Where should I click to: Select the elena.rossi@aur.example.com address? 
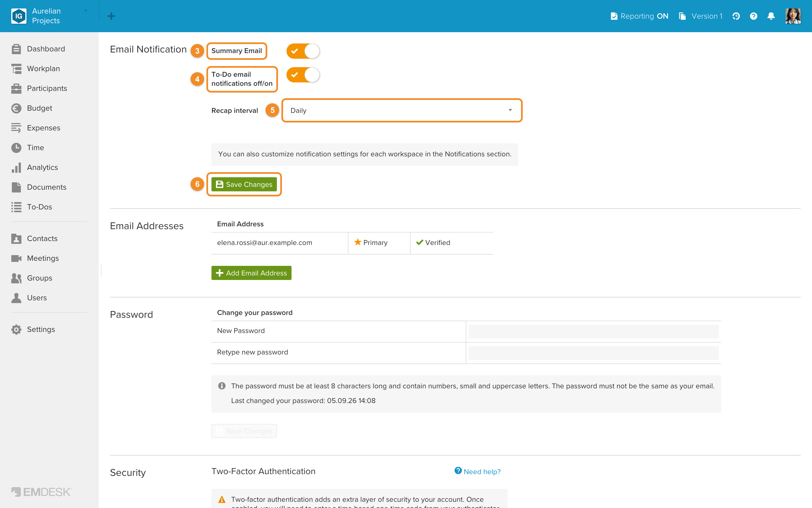tap(264, 243)
